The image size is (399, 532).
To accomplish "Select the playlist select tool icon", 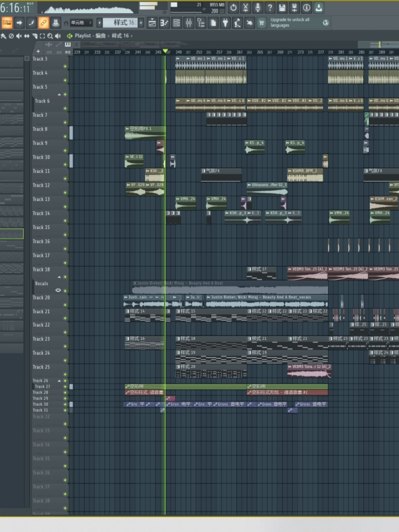I will point(42,36).
